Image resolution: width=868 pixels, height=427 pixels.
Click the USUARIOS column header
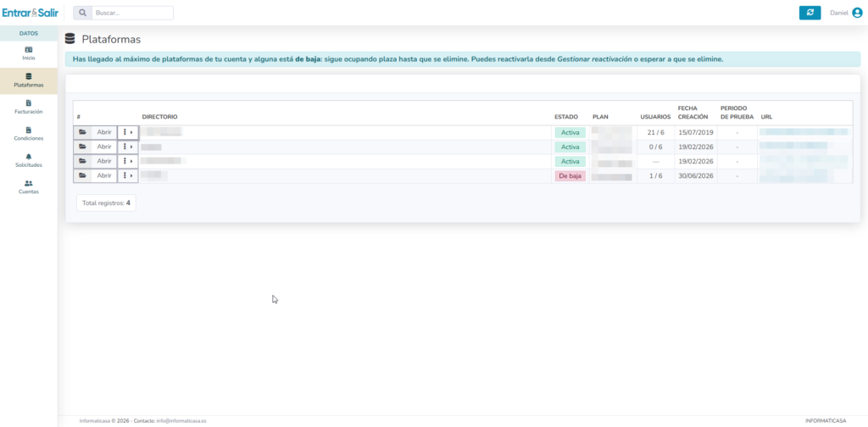coord(655,117)
